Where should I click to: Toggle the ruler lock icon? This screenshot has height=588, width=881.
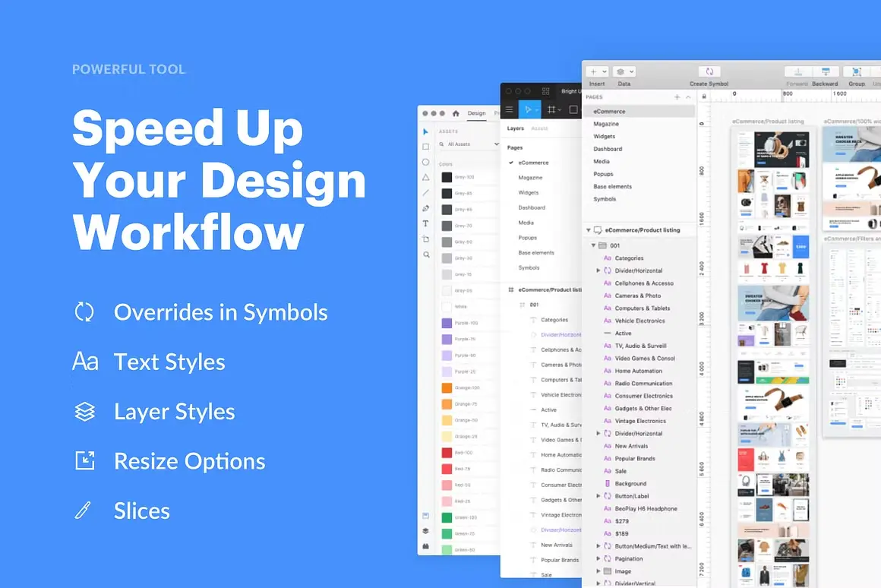click(x=704, y=96)
